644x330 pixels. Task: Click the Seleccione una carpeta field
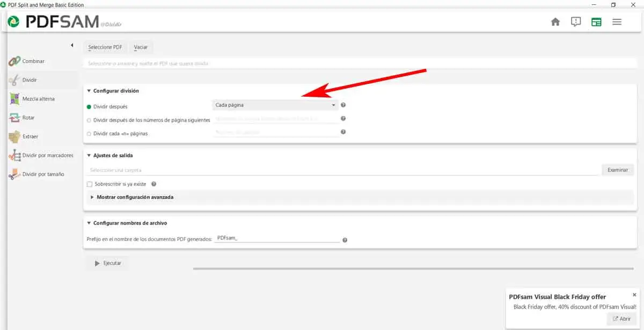(x=342, y=170)
